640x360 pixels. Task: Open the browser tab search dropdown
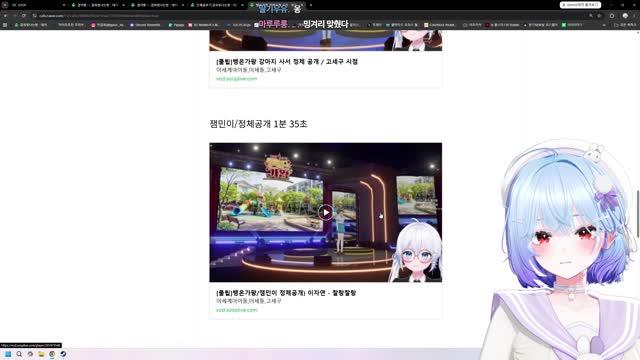[x=5, y=5]
